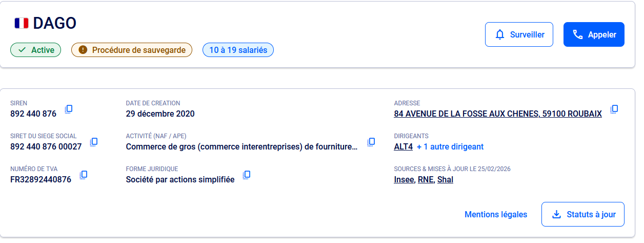Open the Insee source link
The height and width of the screenshot is (243, 644).
pos(404,180)
